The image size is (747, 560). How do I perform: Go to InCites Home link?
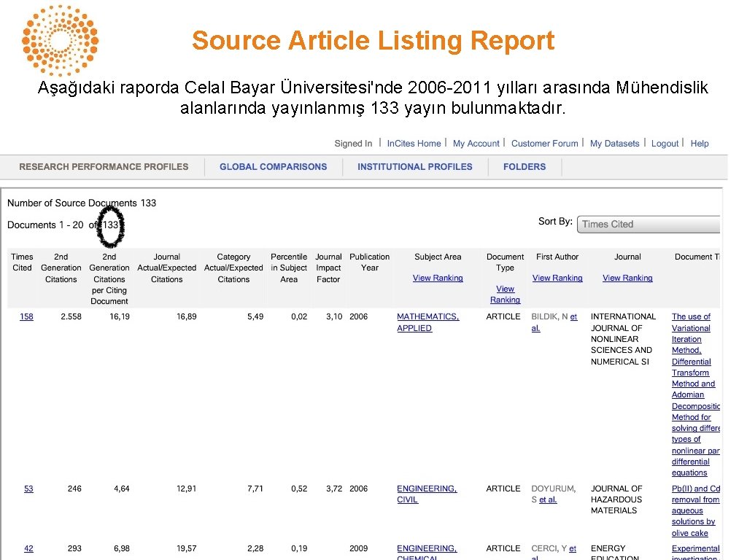point(414,144)
